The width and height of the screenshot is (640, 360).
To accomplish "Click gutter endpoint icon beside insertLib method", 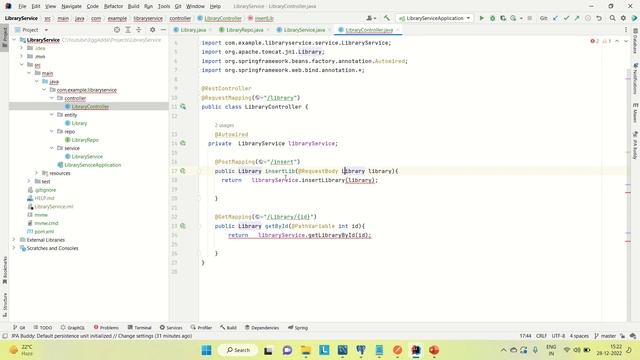I will coord(183,171).
